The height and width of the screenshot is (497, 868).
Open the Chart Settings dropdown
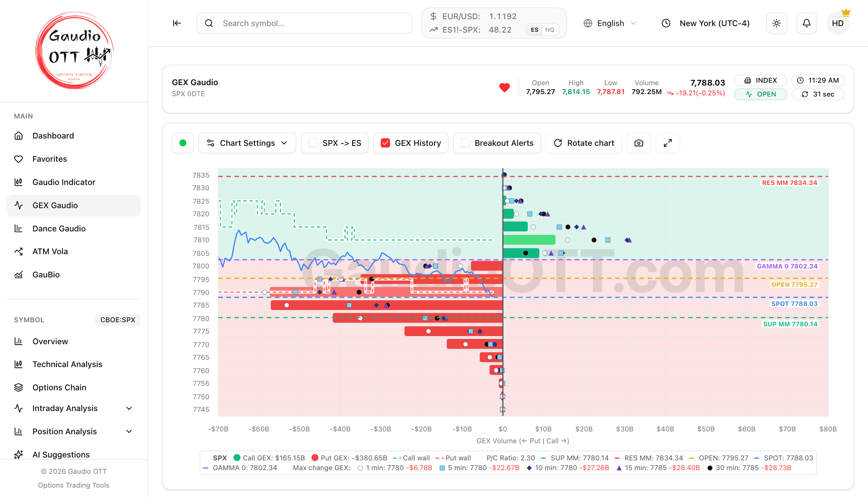pos(247,143)
